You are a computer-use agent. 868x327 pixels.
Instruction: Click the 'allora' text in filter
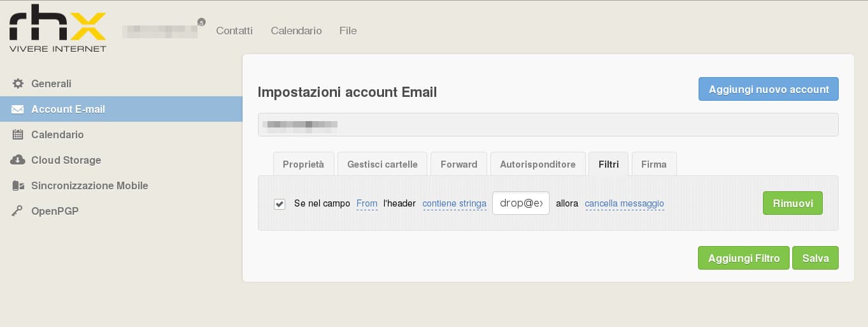pos(567,204)
